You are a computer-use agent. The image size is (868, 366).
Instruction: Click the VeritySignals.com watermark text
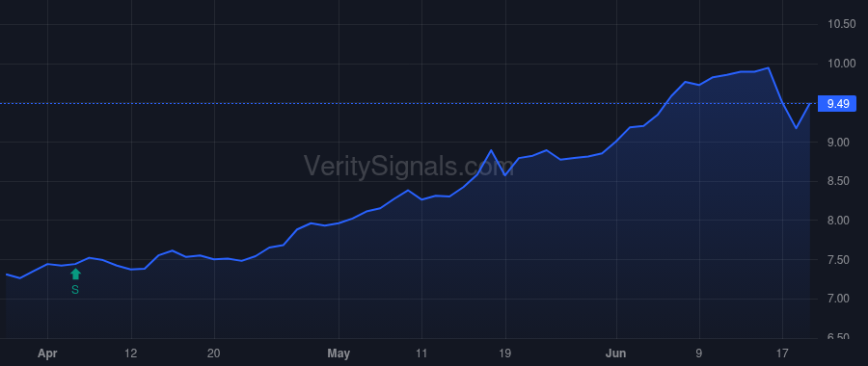click(x=409, y=166)
